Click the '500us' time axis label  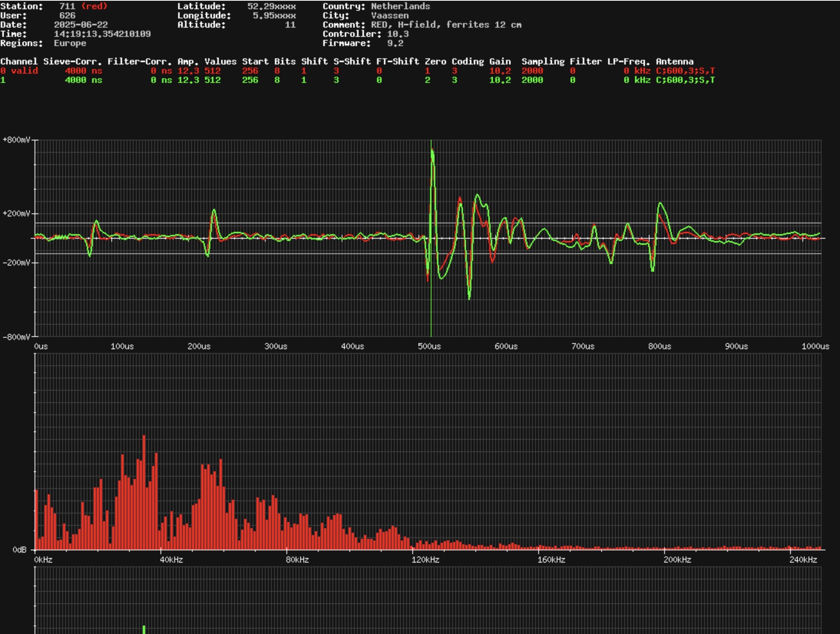coord(429,346)
